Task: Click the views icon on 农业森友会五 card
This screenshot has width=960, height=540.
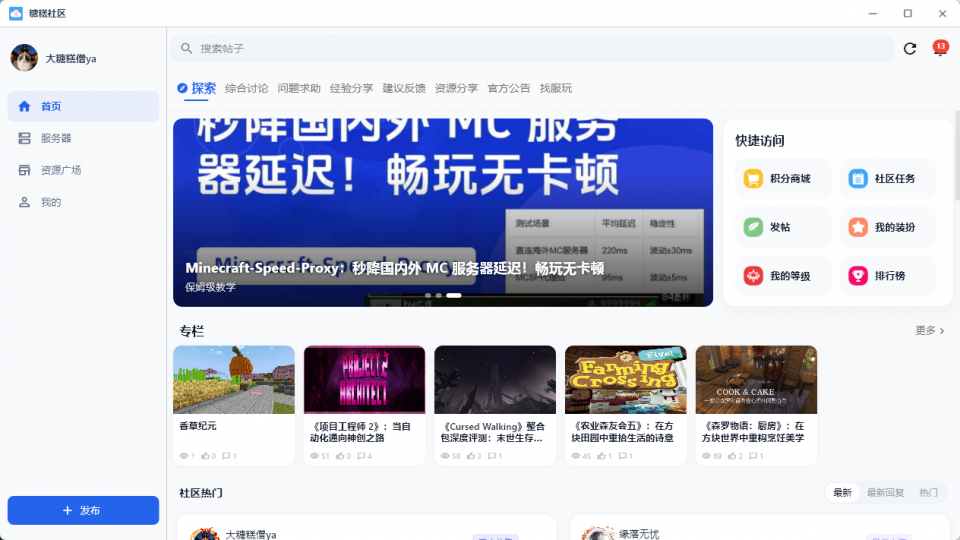Action: click(x=576, y=456)
